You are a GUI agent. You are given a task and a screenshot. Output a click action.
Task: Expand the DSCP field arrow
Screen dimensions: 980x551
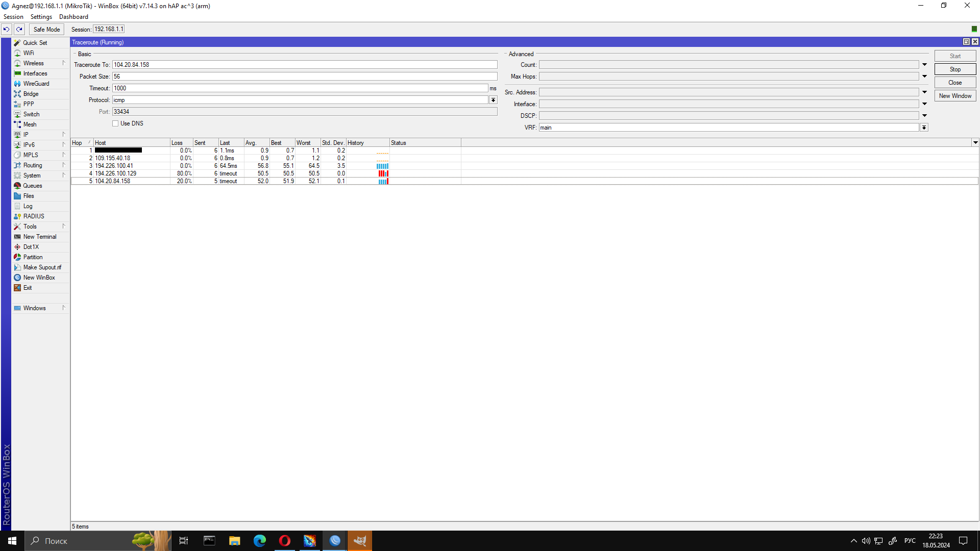click(924, 116)
